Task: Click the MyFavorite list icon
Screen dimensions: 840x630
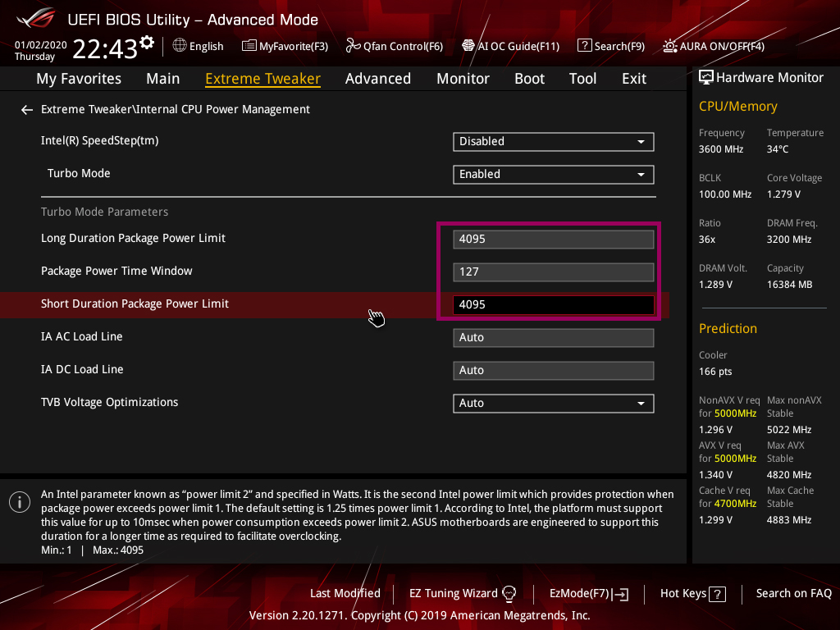Action: pyautogui.click(x=249, y=46)
